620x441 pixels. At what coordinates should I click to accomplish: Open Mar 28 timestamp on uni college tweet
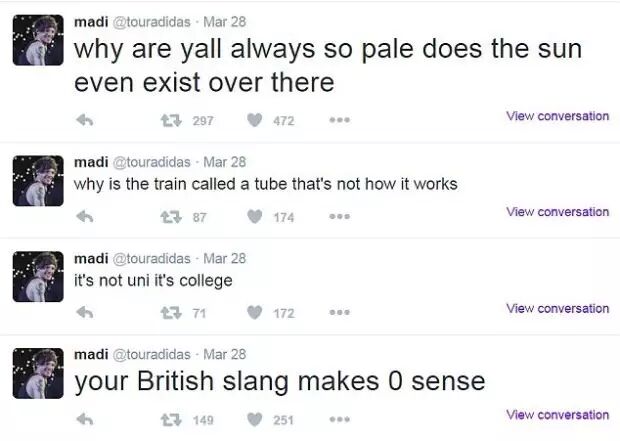pos(225,258)
